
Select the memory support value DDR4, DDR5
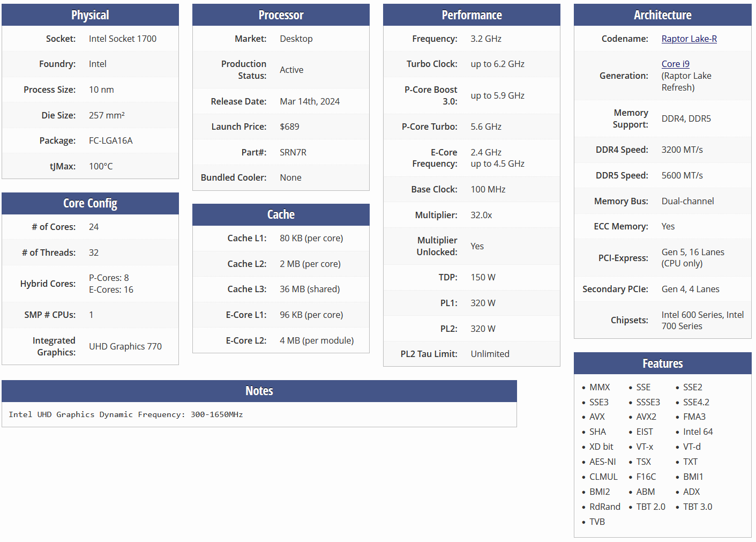coord(686,118)
